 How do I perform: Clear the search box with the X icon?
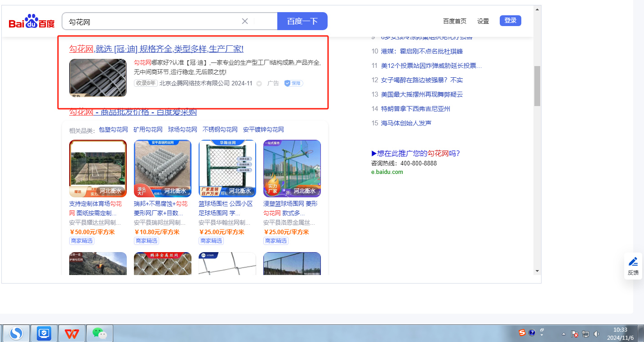coord(245,21)
